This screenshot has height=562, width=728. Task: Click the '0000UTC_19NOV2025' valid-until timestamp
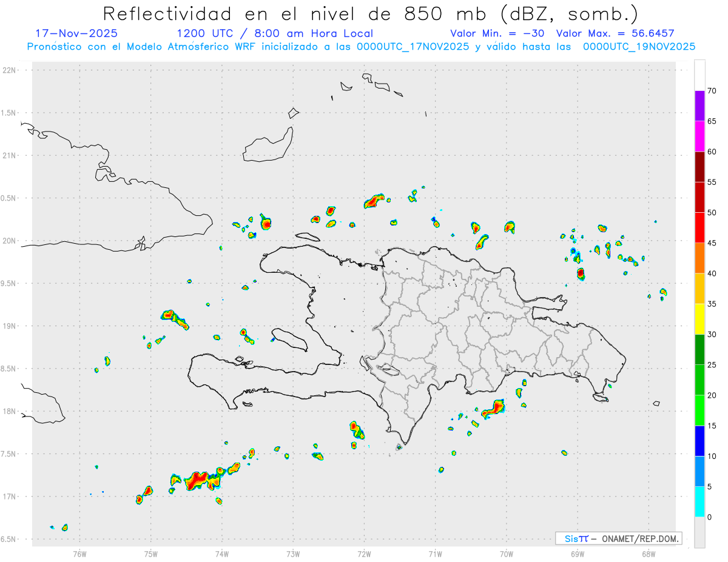(639, 46)
